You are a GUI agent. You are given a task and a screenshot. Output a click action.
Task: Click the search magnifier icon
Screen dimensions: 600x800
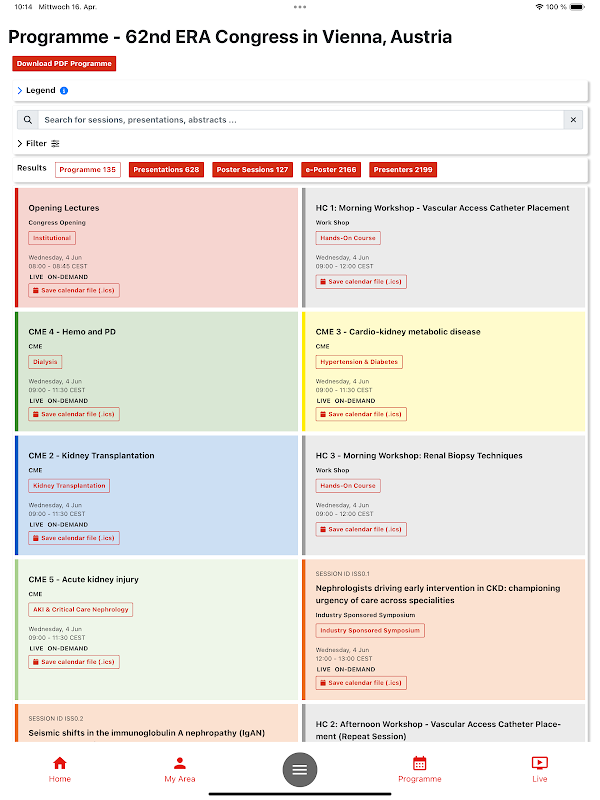(x=28, y=120)
